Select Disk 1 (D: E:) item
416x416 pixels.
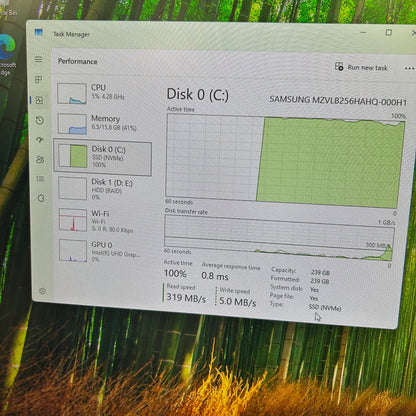coord(103,189)
